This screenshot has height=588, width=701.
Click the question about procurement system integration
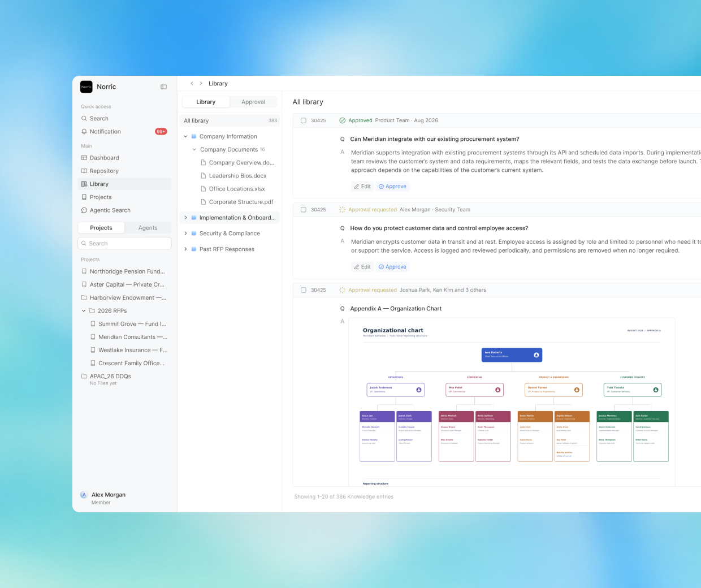(x=435, y=139)
